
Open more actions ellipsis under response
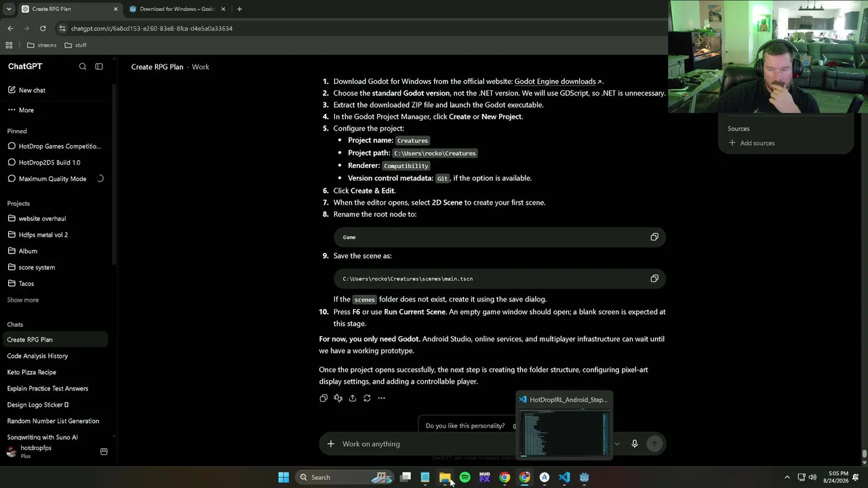(x=381, y=398)
